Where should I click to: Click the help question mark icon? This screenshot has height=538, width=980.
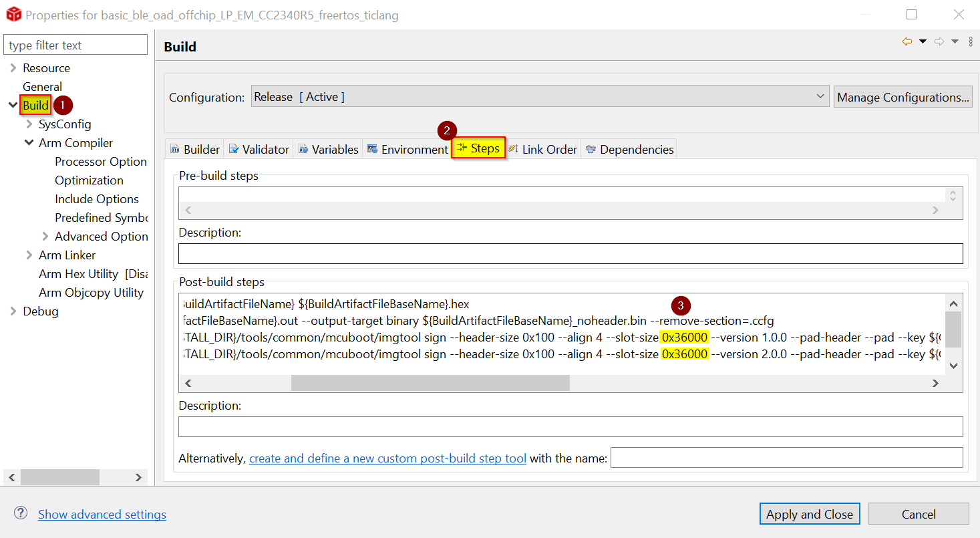point(21,513)
